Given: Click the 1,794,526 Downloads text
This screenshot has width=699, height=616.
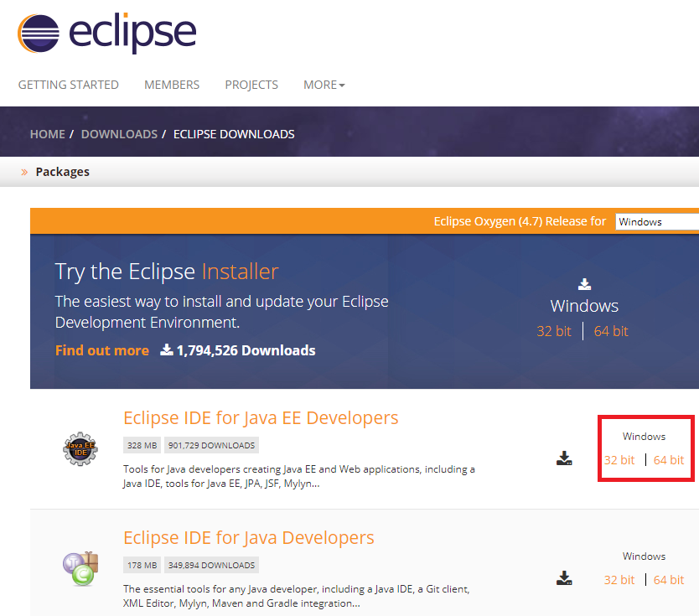Looking at the screenshot, I should pos(246,350).
